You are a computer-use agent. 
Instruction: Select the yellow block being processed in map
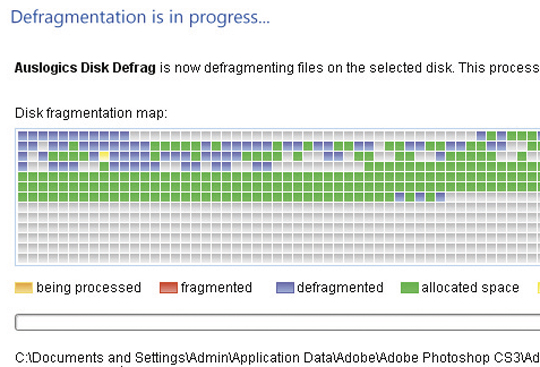[104, 156]
